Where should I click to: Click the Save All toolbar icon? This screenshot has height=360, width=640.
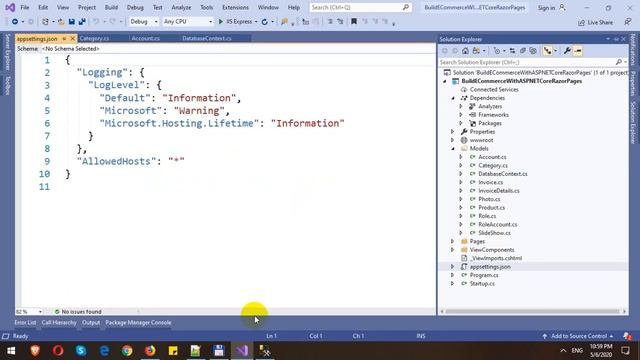pos(82,22)
